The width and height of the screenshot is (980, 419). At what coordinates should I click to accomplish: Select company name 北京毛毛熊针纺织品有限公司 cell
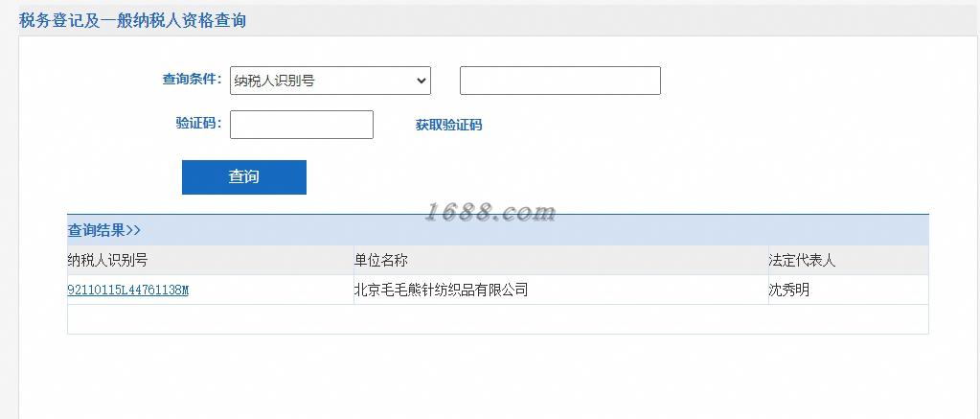click(441, 291)
